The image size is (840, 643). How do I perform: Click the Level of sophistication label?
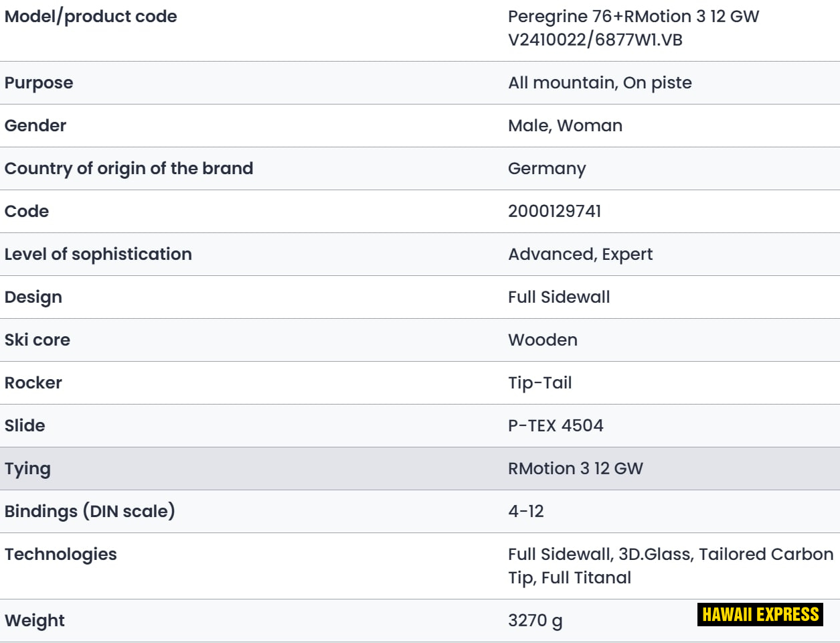coord(98,255)
